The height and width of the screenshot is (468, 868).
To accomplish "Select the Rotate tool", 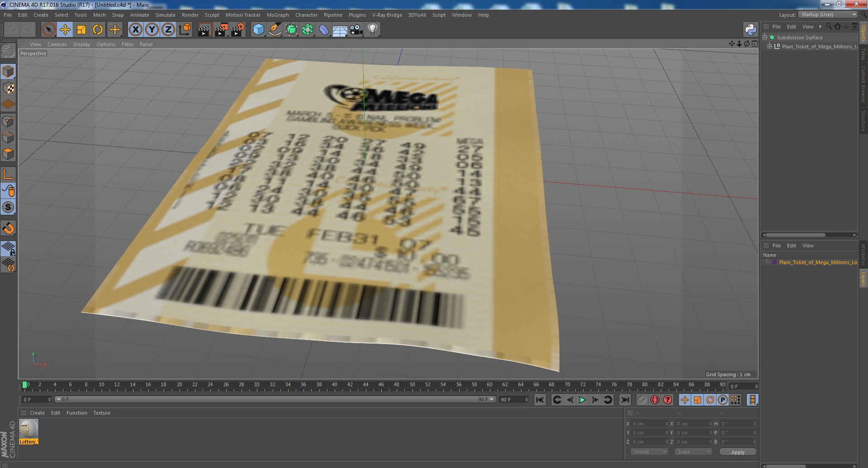I will coord(98,30).
